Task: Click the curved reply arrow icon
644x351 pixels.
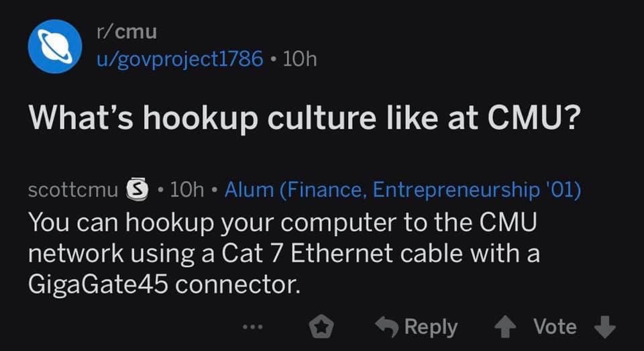Action: click(x=385, y=327)
